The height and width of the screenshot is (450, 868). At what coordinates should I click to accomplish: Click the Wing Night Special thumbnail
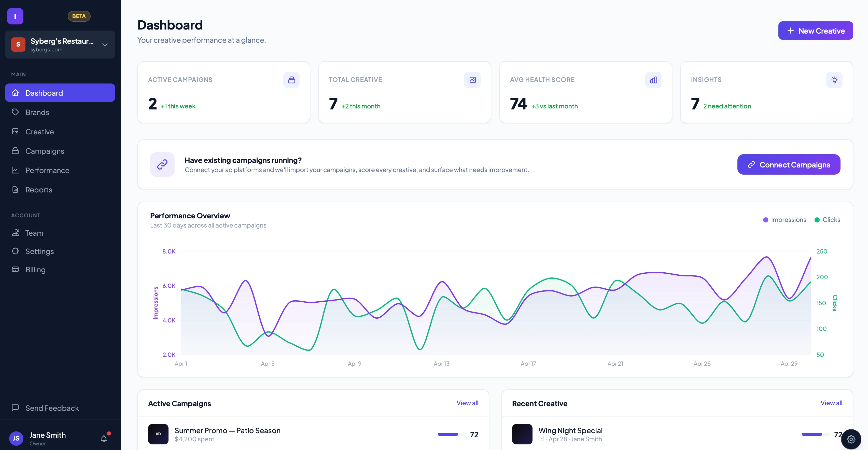point(522,434)
